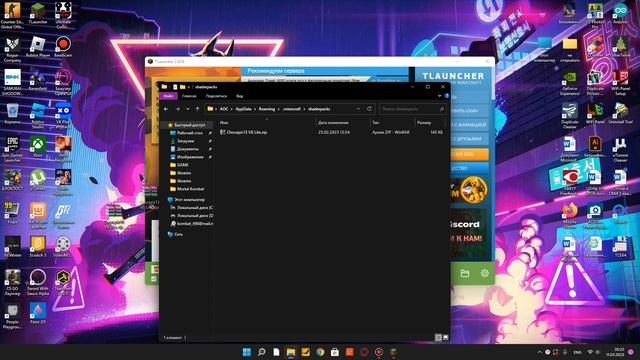Open TLauncher settings gear icon

484,273
